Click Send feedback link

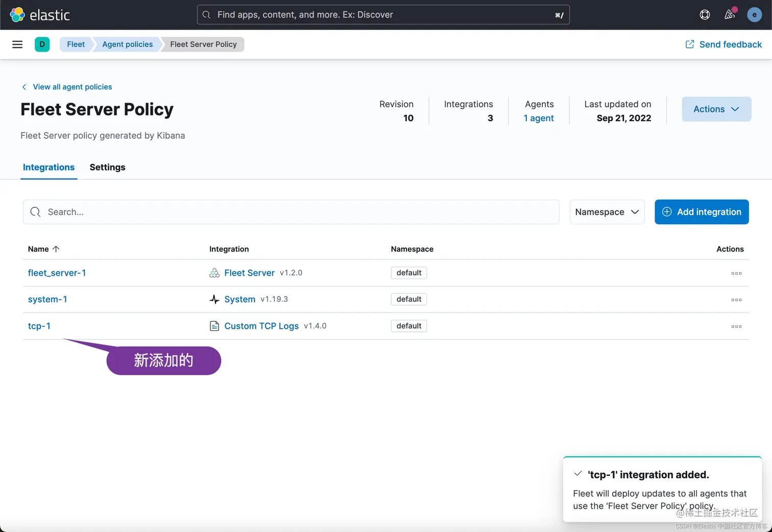723,44
